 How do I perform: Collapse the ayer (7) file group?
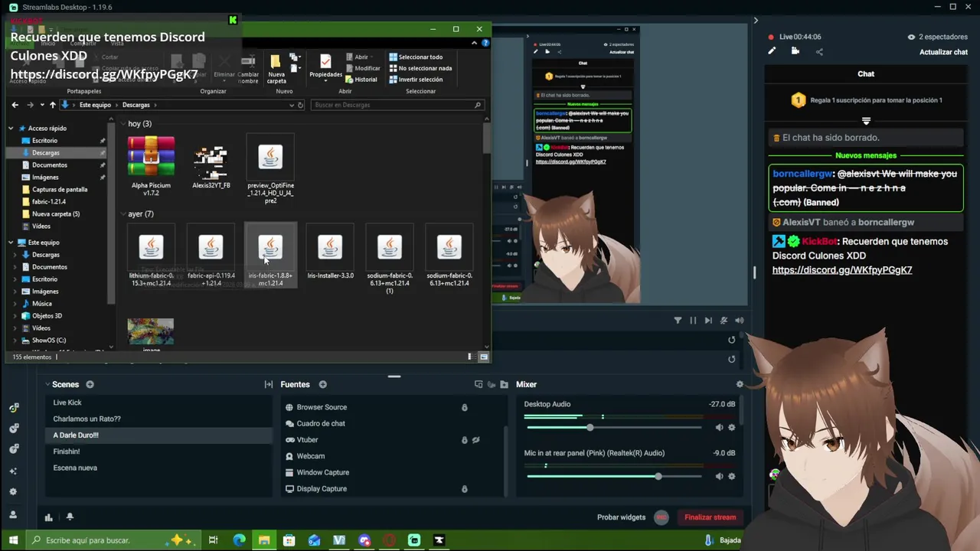click(x=122, y=214)
